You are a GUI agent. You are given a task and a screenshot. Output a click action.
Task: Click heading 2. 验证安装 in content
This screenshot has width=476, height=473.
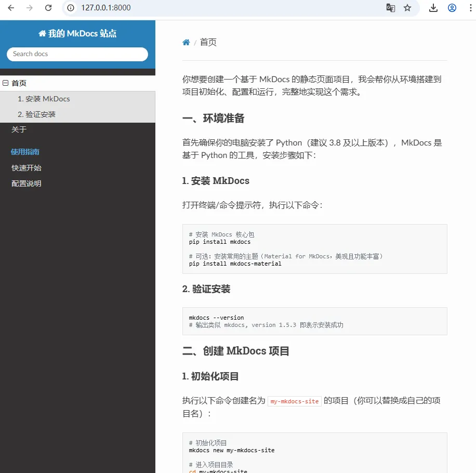click(206, 289)
